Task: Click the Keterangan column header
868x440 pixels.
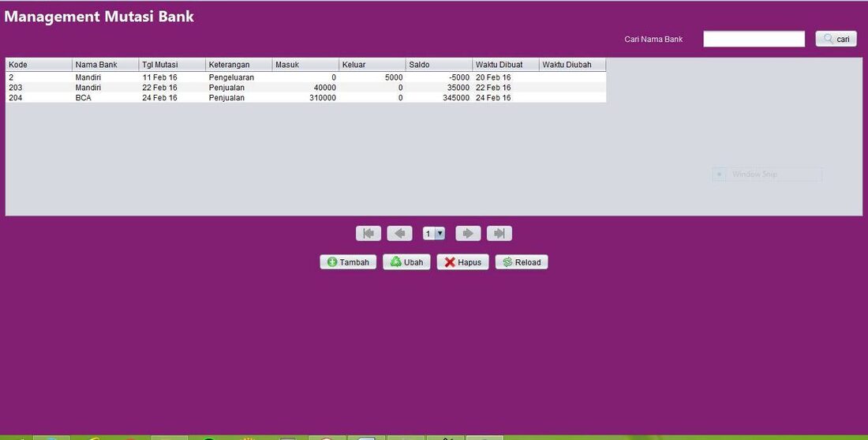Action: point(239,65)
